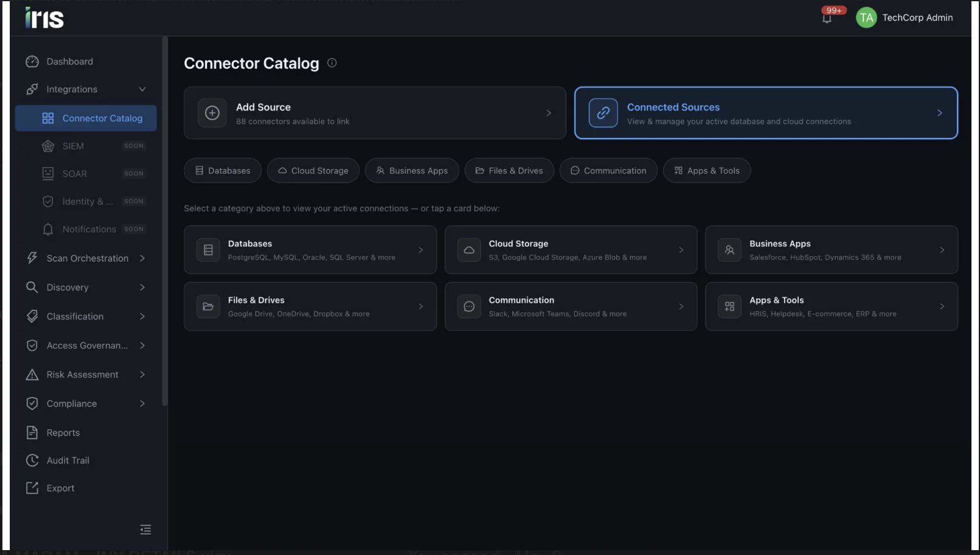Click the Files & Drives card folder icon
The height and width of the screenshot is (555, 980).
tap(208, 306)
